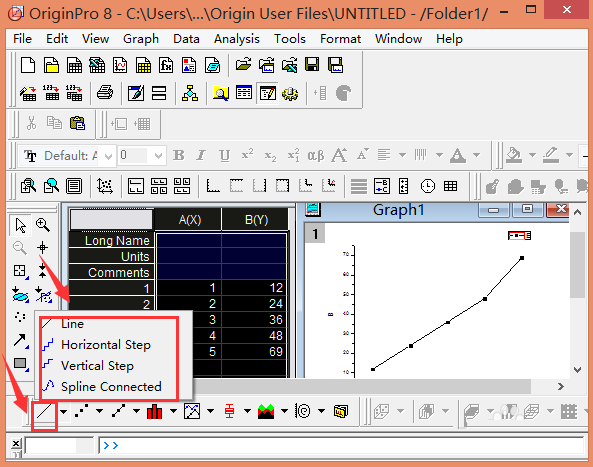The height and width of the screenshot is (467, 593).
Task: Open an existing project file
Action: [243, 65]
